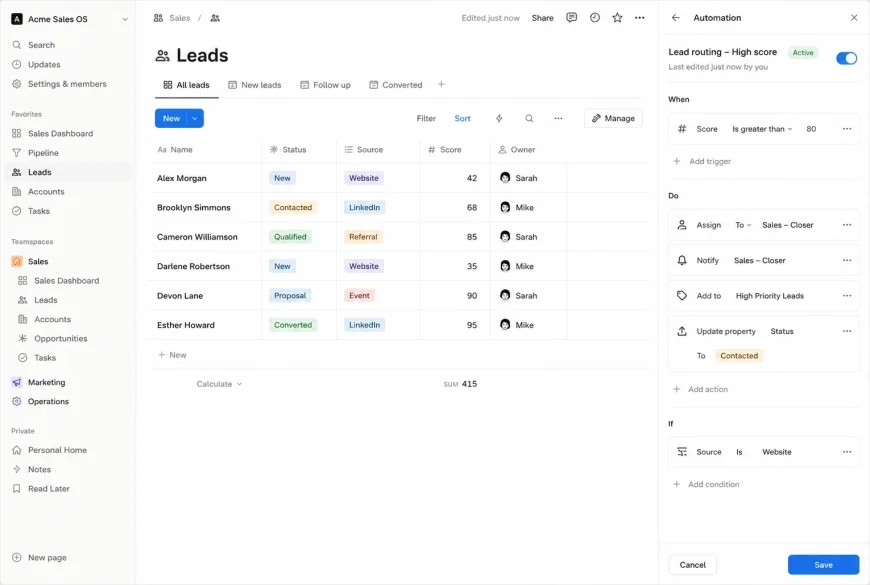The image size is (870, 585).
Task: Change the Website condition value
Action: click(776, 452)
